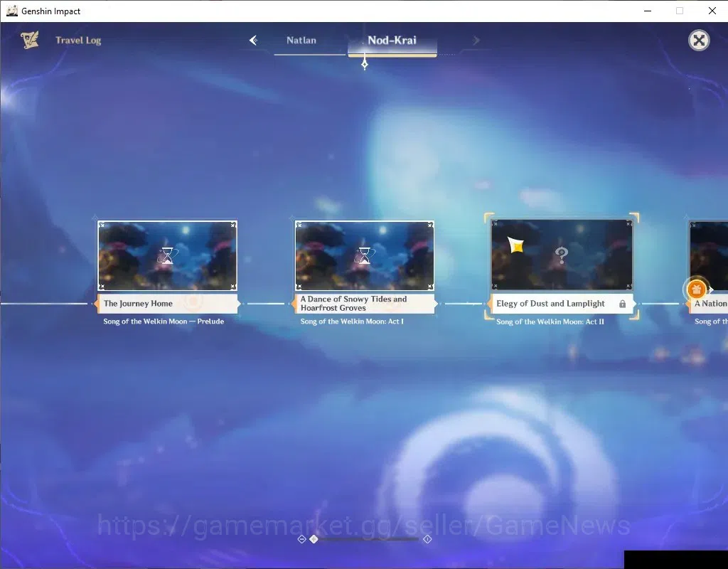Viewport: 728px width, 569px height.
Task: Minimize the Genshin Impact window
Action: tap(648, 11)
